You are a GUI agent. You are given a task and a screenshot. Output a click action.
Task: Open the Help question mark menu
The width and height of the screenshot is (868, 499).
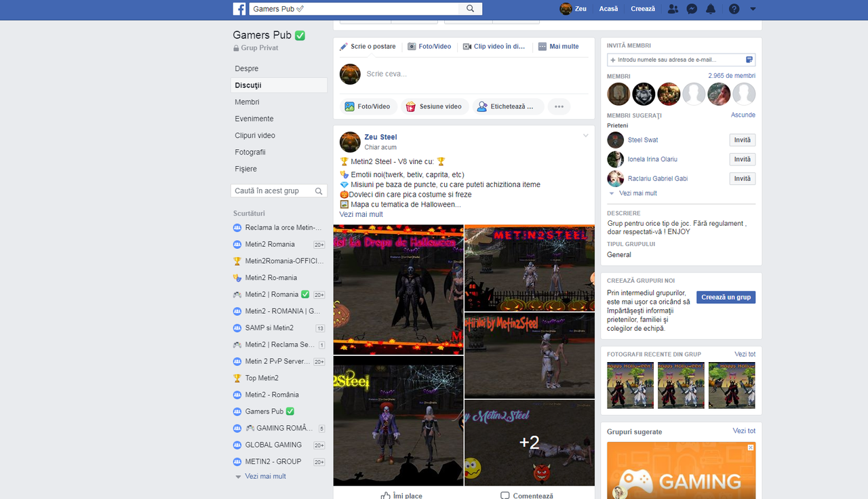point(734,8)
